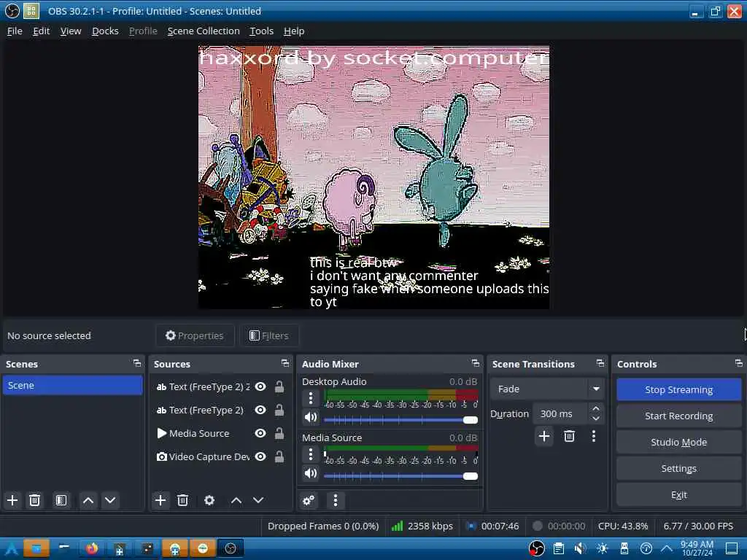Delete selected source with trash icon
747x560 pixels.
182,500
